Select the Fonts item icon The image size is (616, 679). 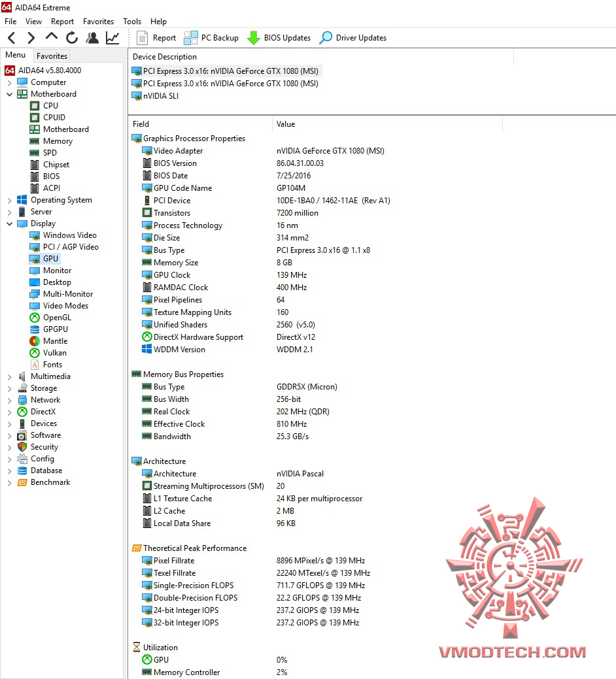35,365
